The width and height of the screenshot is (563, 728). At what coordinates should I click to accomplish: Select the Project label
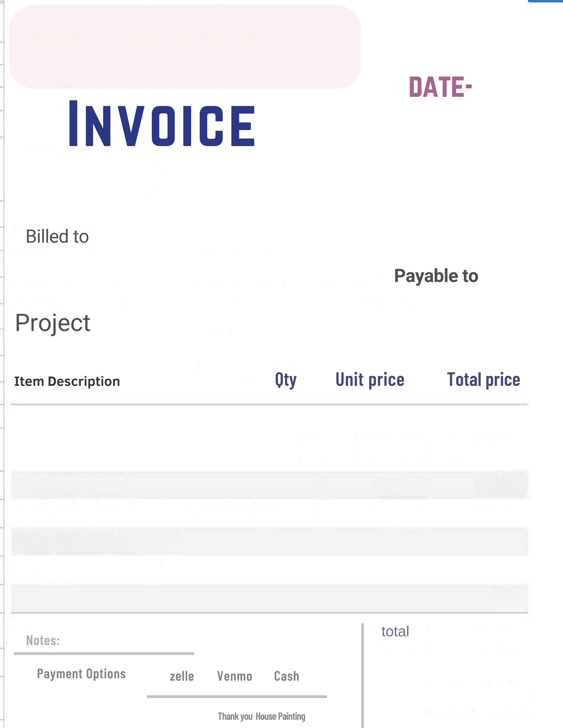(x=53, y=323)
